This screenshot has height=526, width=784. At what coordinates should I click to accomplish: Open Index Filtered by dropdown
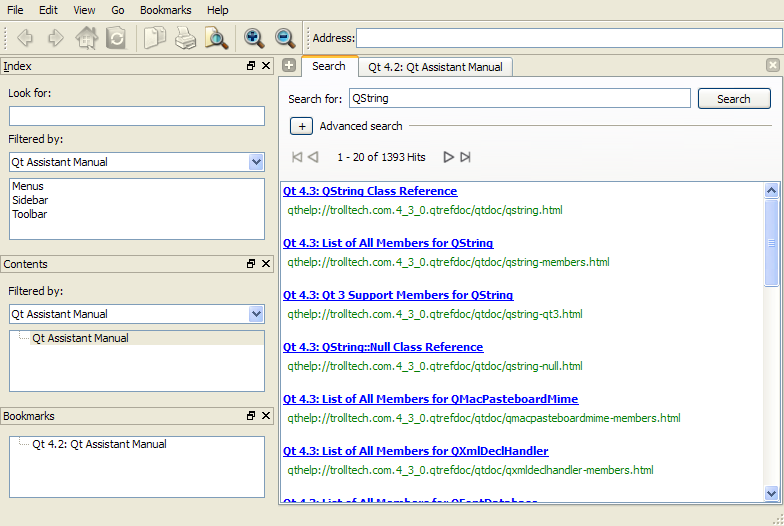[256, 162]
